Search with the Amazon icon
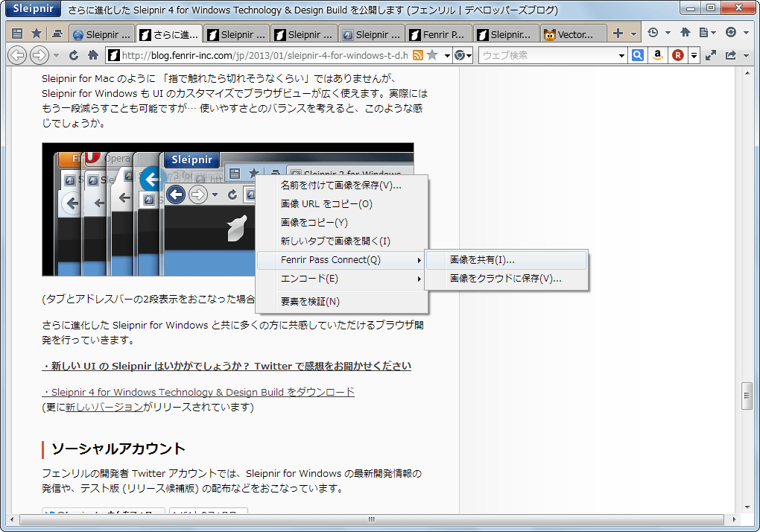 click(x=658, y=55)
